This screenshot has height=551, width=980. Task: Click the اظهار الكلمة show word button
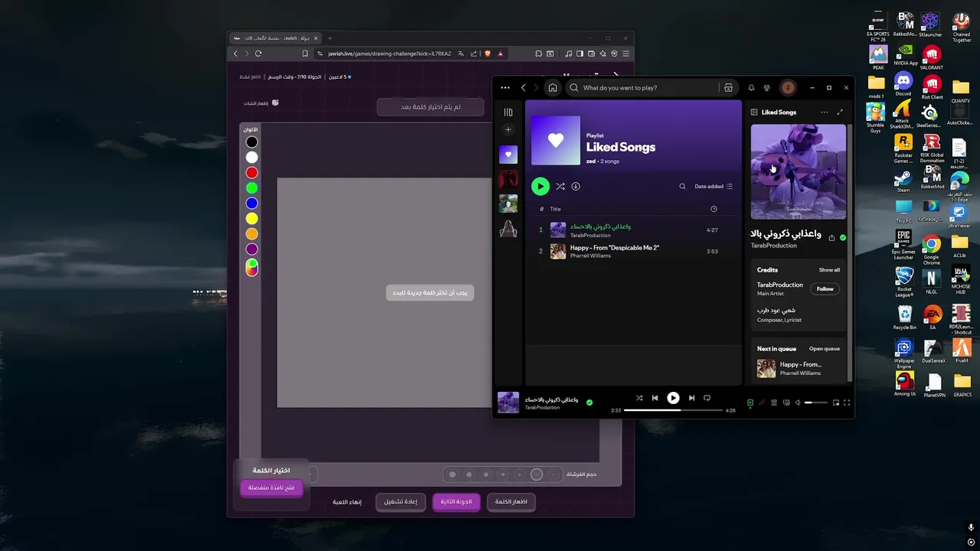[511, 502]
